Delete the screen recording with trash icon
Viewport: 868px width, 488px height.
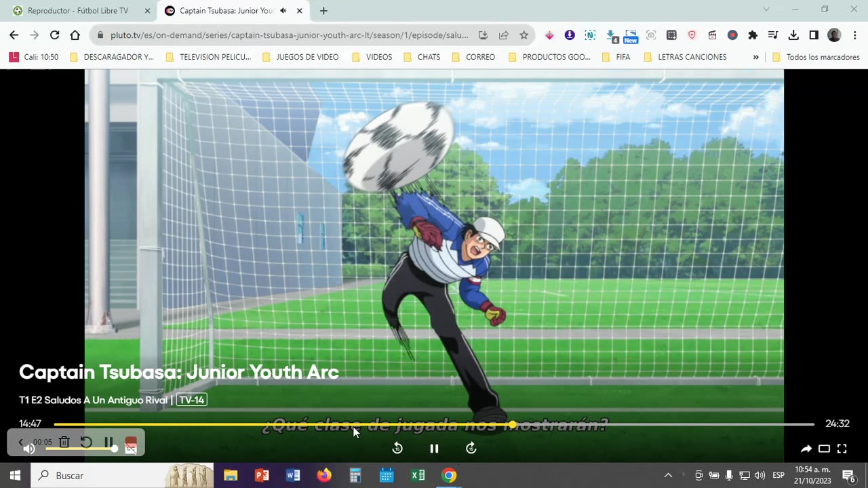click(64, 442)
